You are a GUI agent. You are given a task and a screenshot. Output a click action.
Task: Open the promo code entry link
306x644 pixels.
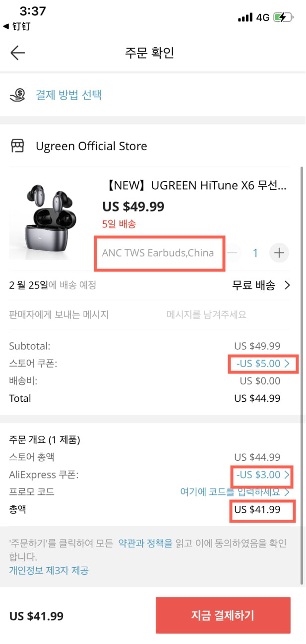[235, 492]
